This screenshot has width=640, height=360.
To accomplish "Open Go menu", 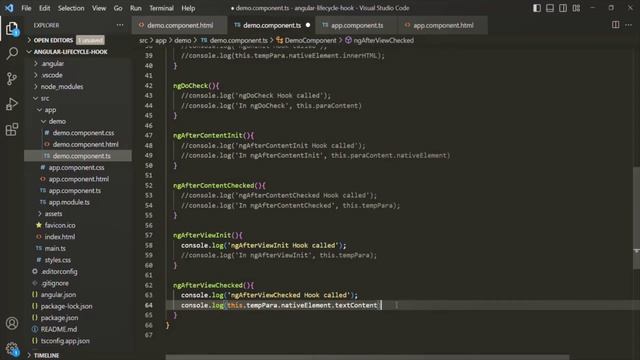I will pos(118,8).
